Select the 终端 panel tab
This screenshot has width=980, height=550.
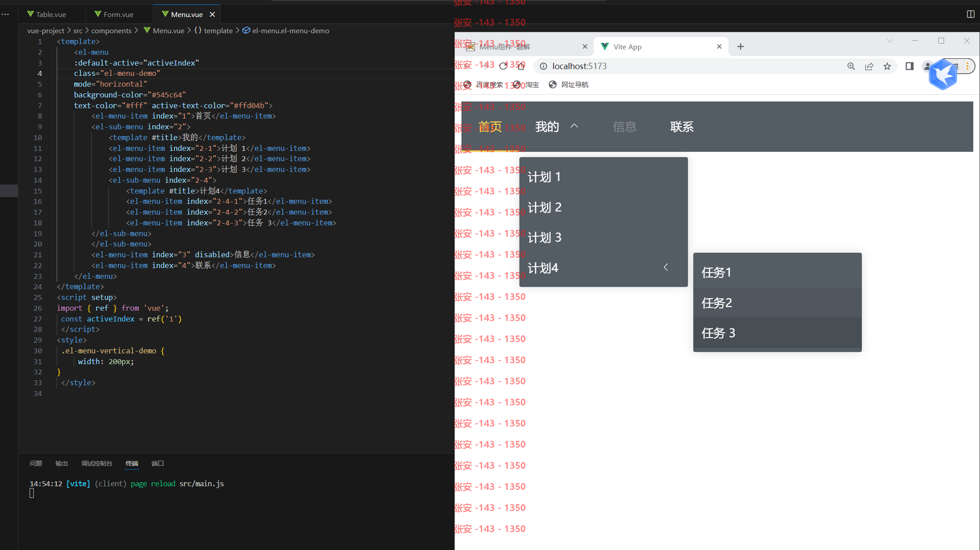tap(132, 463)
